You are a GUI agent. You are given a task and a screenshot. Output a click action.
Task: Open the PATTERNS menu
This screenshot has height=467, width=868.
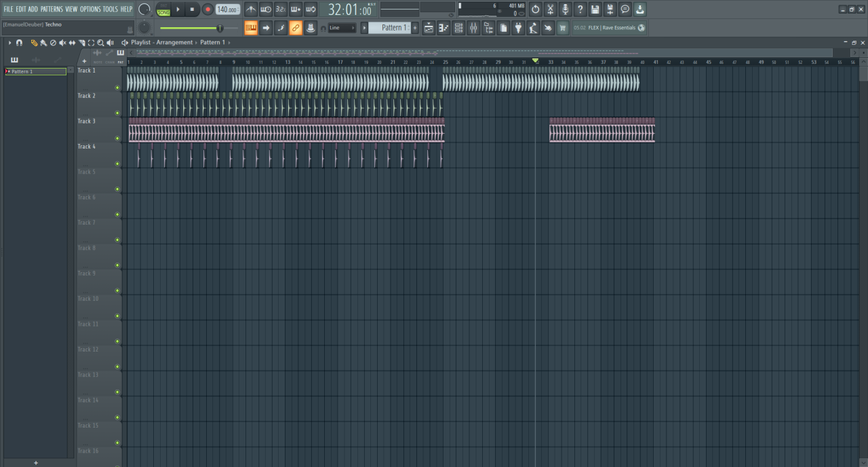(52, 9)
